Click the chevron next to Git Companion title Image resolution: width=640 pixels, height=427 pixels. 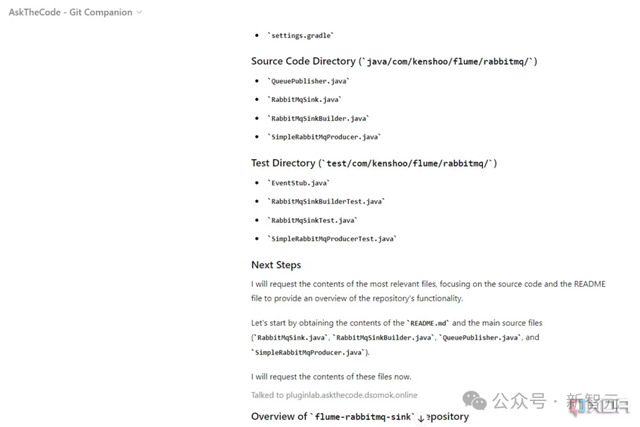pyautogui.click(x=139, y=13)
